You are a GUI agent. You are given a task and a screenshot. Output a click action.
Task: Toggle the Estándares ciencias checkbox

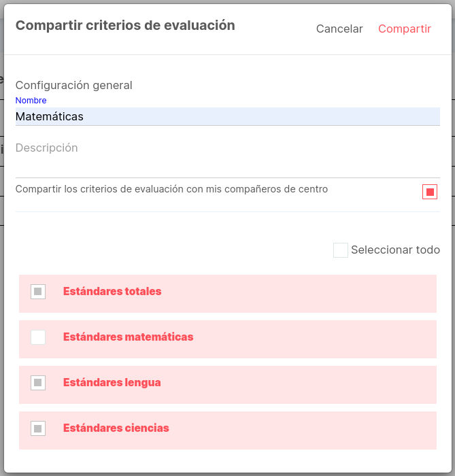pos(38,428)
